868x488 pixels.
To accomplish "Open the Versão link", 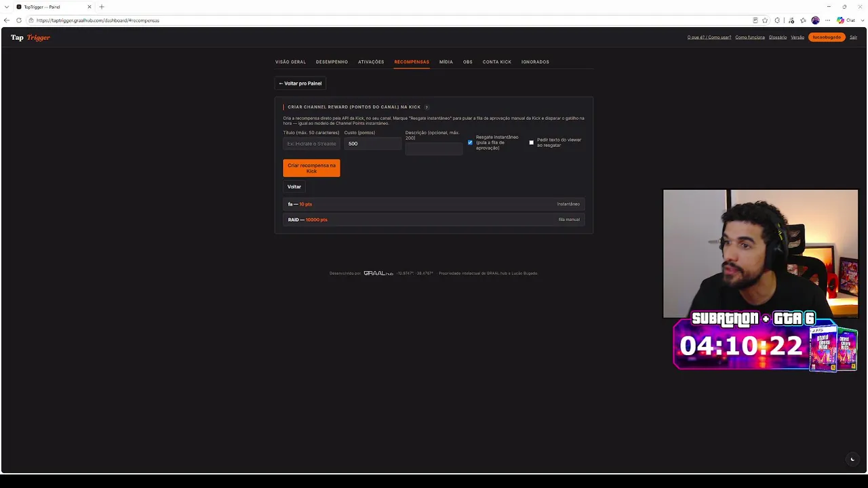I will pyautogui.click(x=797, y=37).
